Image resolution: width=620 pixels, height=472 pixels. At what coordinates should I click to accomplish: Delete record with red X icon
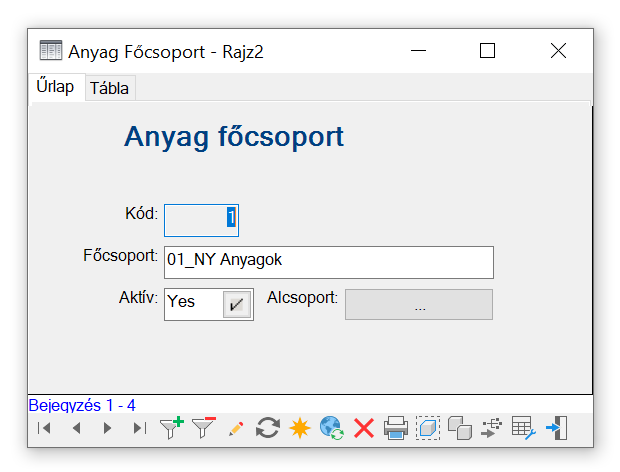pyautogui.click(x=364, y=428)
